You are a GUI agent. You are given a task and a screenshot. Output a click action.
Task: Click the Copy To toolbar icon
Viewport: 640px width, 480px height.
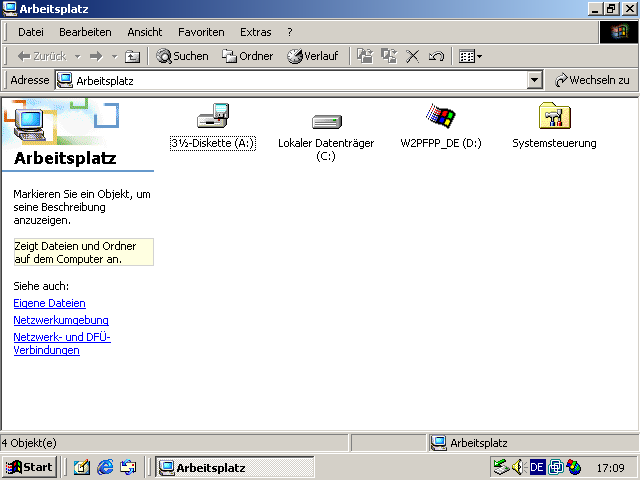click(x=389, y=56)
